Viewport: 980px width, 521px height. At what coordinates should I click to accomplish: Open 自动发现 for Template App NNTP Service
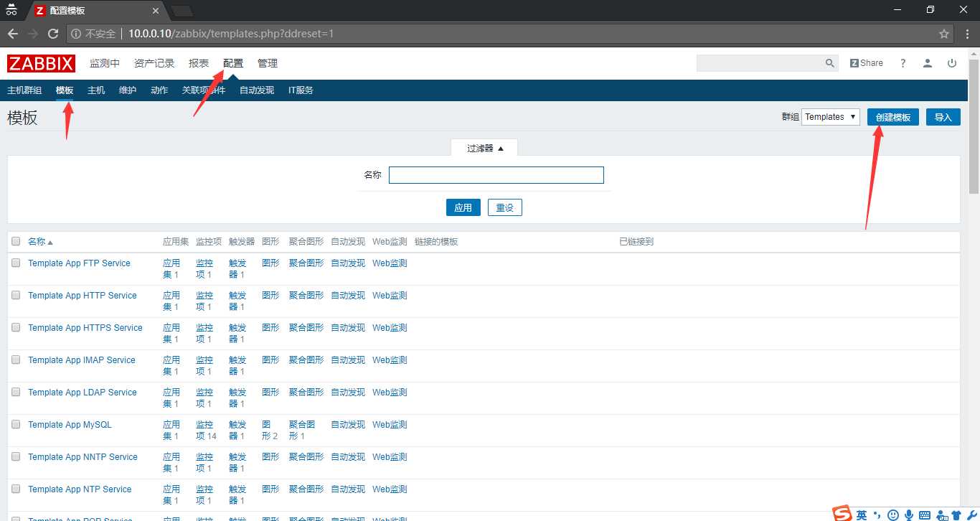pos(348,457)
